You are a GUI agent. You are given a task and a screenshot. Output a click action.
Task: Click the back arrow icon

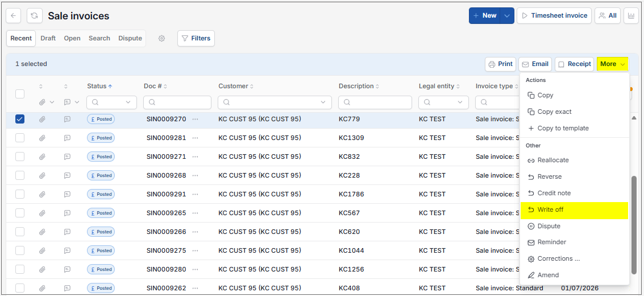(x=14, y=15)
